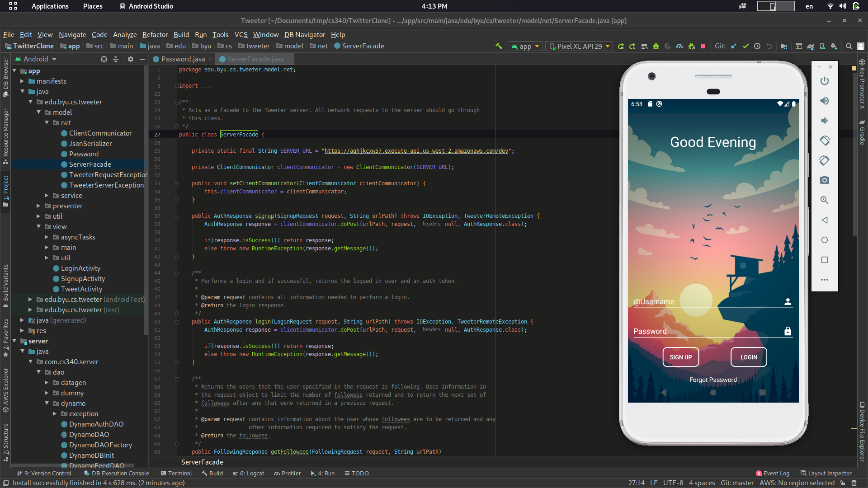Open the Profile app gauge icon
Screen dimensions: 868x488
[679, 46]
